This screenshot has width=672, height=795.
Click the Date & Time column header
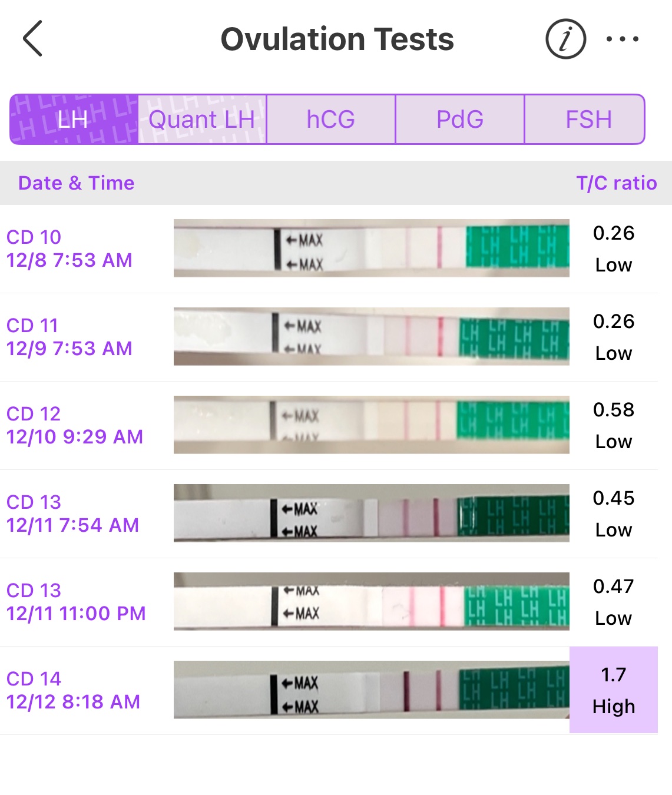pyautogui.click(x=77, y=183)
